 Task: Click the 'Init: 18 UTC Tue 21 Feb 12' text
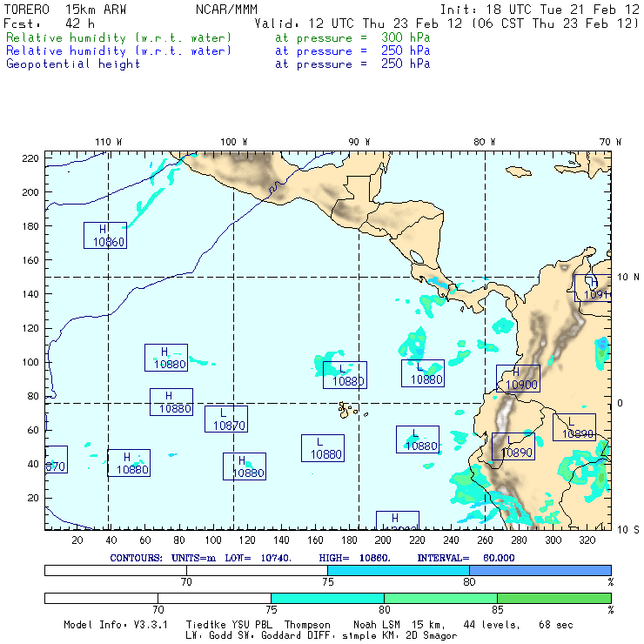[540, 10]
